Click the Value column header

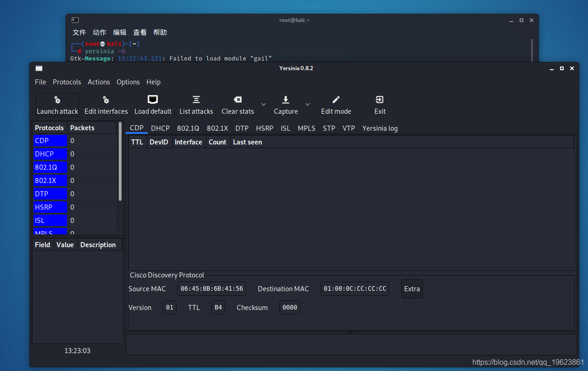pyautogui.click(x=65, y=245)
